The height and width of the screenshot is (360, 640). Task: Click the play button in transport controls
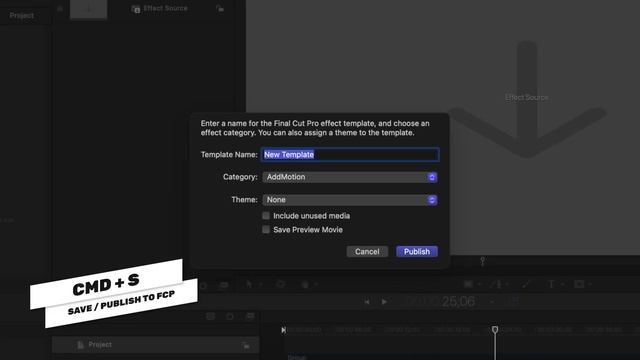point(384,302)
